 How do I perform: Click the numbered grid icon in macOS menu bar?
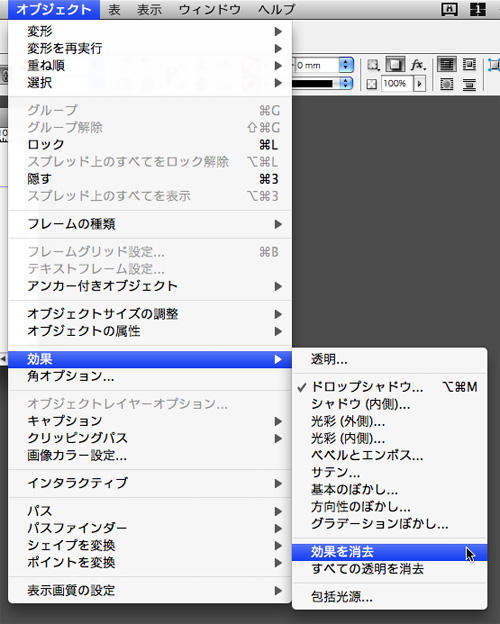(x=478, y=9)
